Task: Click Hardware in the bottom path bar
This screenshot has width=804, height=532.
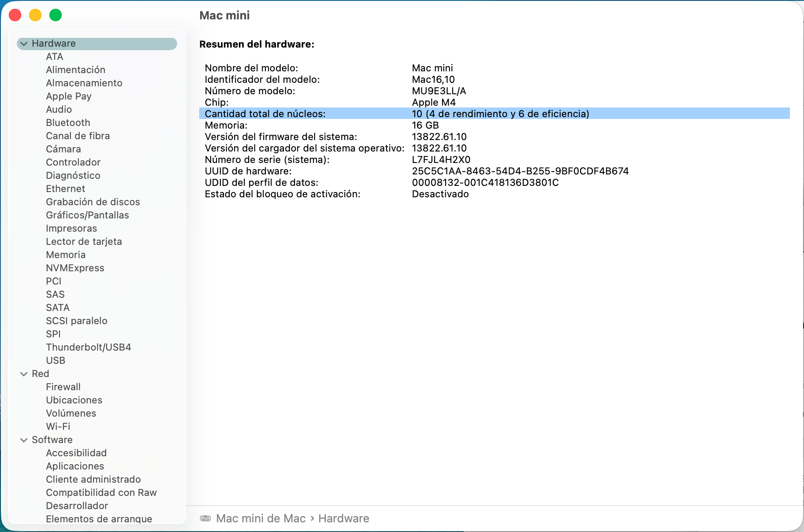Action: click(343, 518)
